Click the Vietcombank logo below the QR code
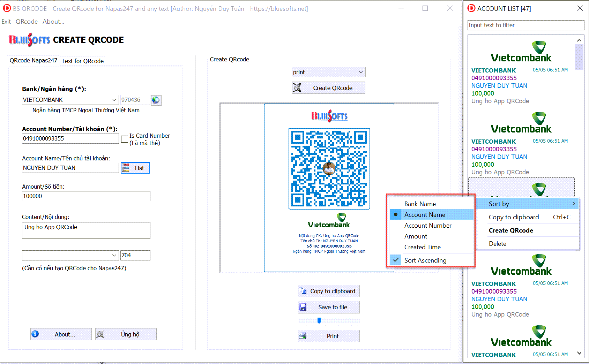 (x=329, y=221)
